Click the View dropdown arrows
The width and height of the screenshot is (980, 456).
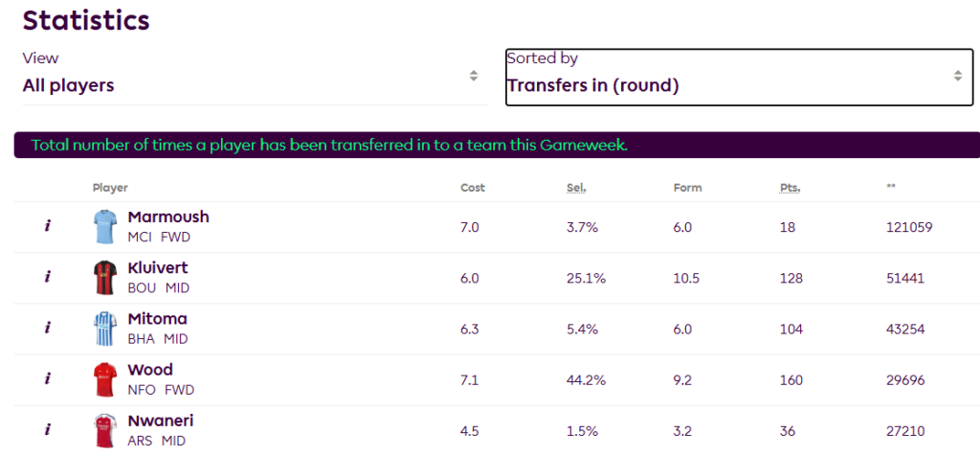(474, 76)
